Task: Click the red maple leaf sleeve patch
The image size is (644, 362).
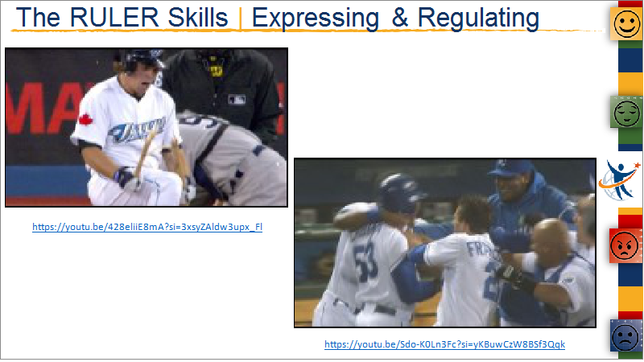Action: pyautogui.click(x=85, y=120)
